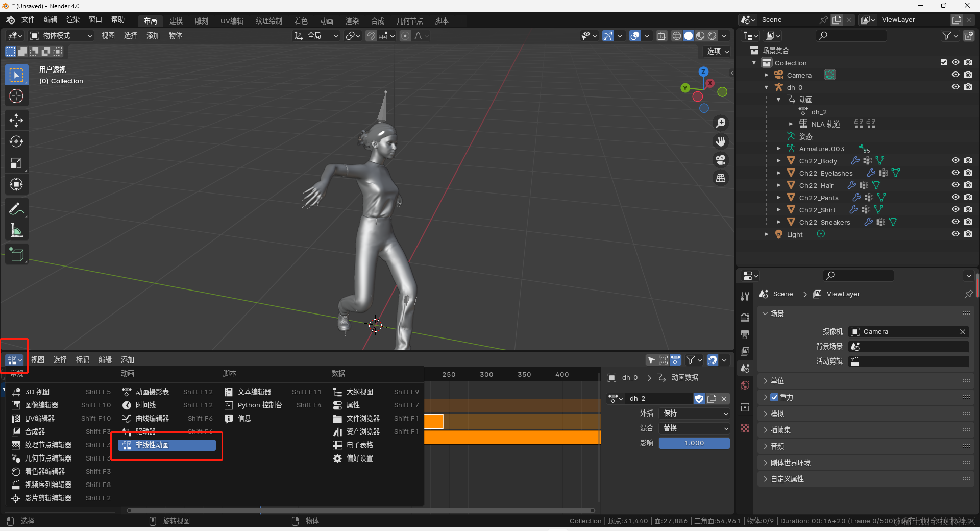Choose 非线性动画 editor from menu
Image resolution: width=980 pixels, height=531 pixels.
[167, 445]
